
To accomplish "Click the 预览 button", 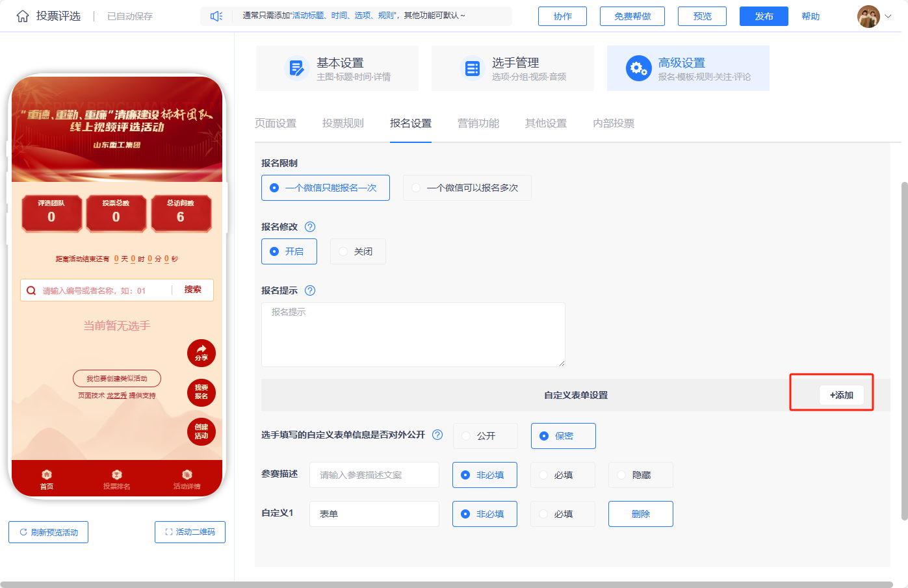I will click(703, 16).
